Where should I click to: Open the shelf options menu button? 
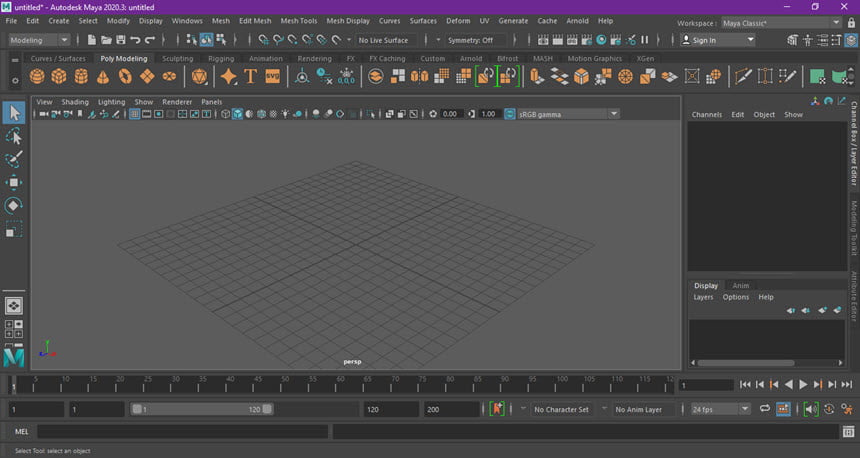click(15, 80)
